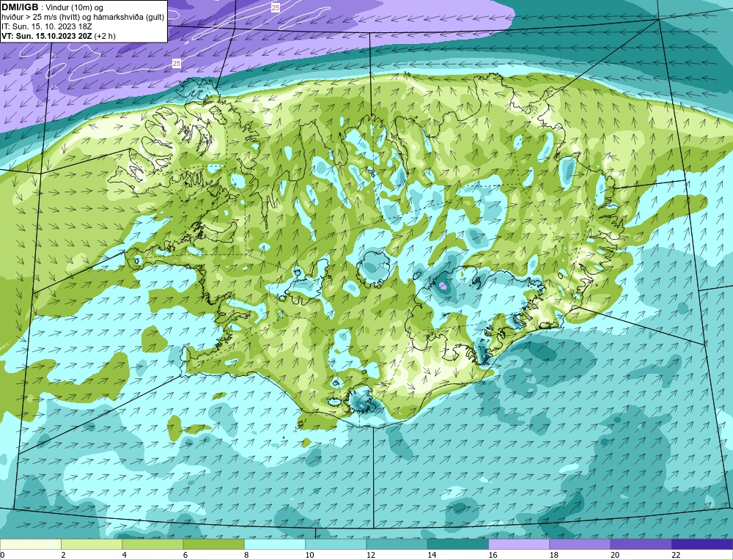Select the dark teal 14–16 m/s legend swatch

point(458,544)
